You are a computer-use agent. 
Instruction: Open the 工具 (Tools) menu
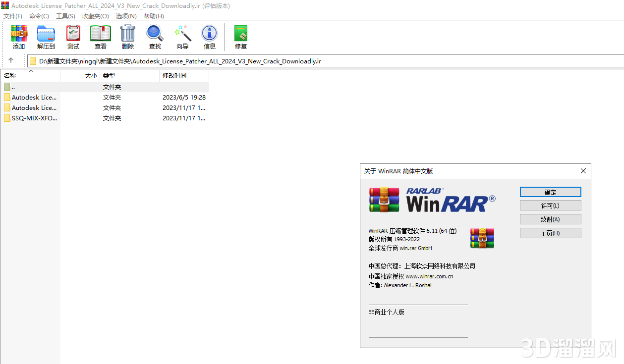point(66,16)
